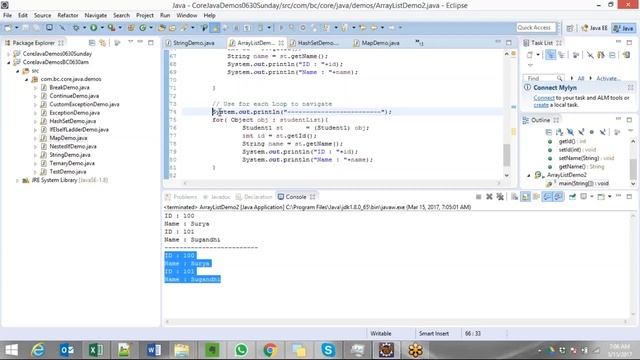Click the New Java Package icon
Viewport: 640px width, 360px height.
(131, 28)
